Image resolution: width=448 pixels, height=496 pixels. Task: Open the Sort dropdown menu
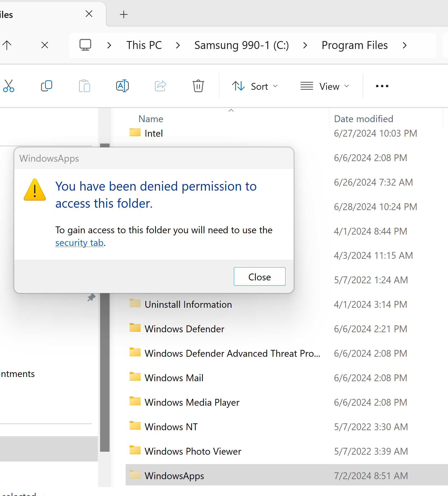[255, 86]
